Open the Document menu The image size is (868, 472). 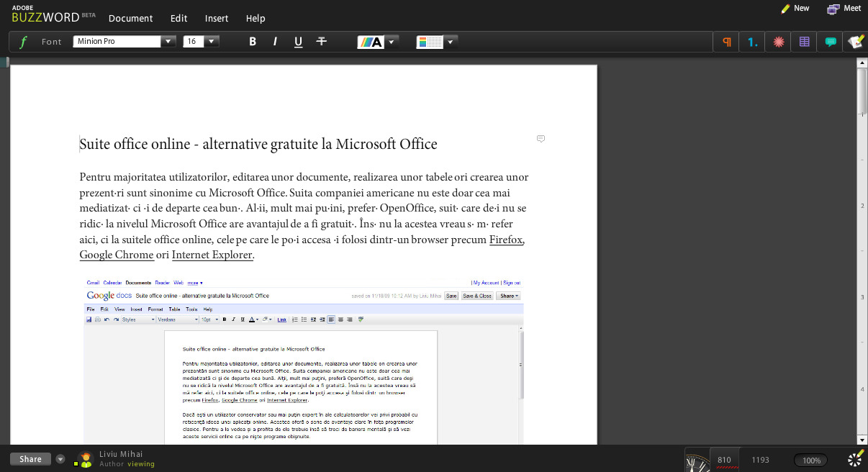(130, 18)
